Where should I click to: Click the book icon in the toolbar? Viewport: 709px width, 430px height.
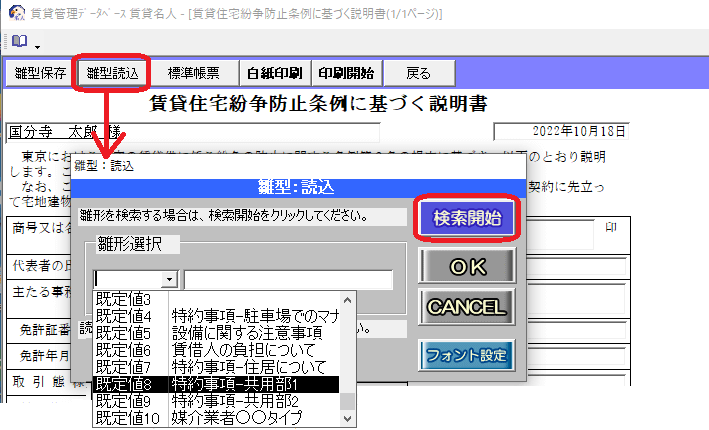[x=19, y=42]
